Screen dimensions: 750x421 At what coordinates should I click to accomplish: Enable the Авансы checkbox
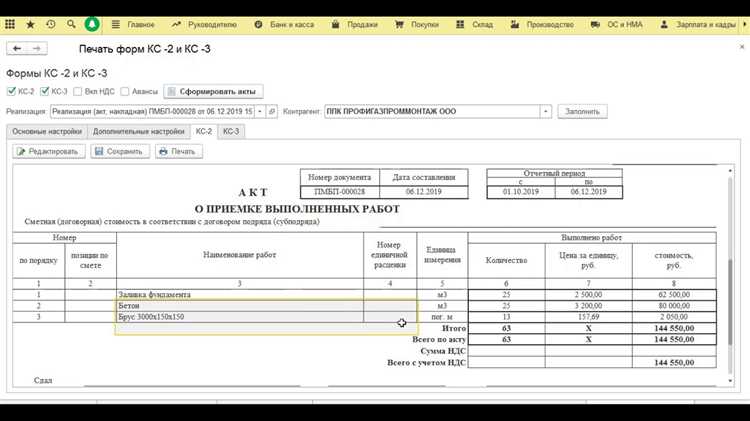(125, 91)
